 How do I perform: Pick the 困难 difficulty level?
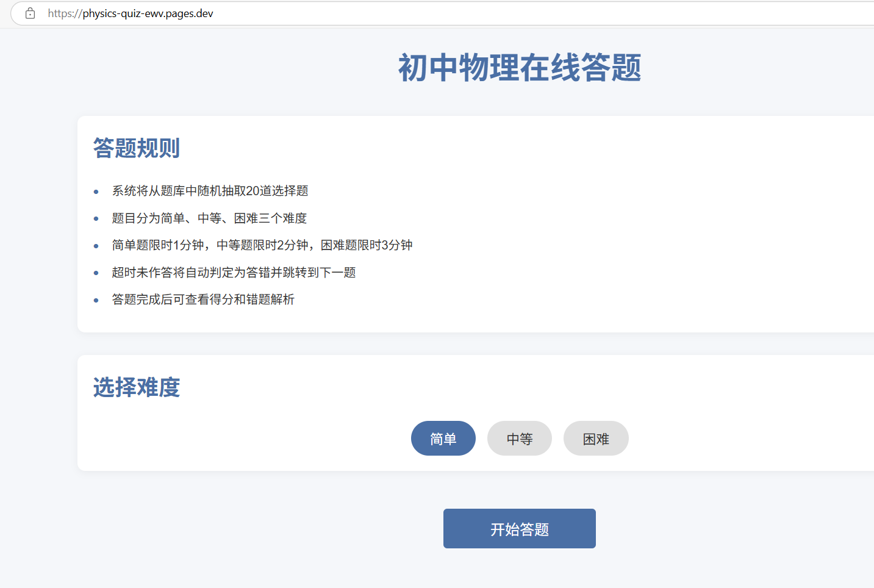(x=596, y=438)
